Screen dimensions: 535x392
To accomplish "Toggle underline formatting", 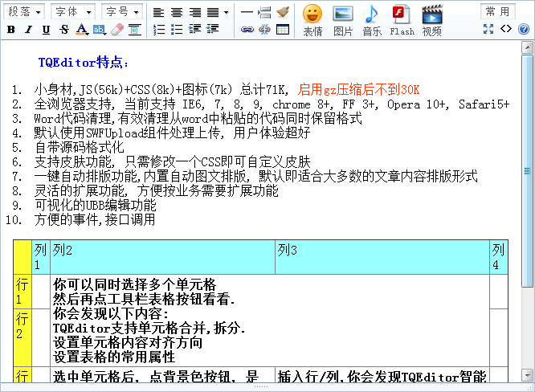I will [x=46, y=30].
